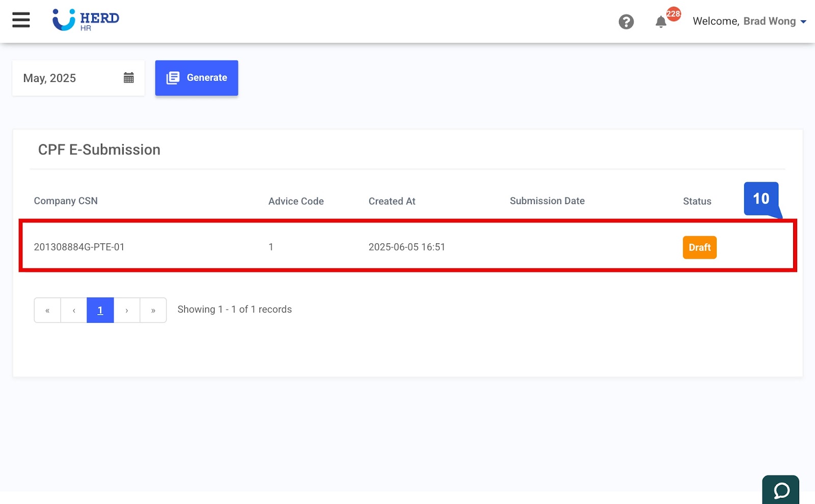Click the Draft status badge

tap(699, 247)
